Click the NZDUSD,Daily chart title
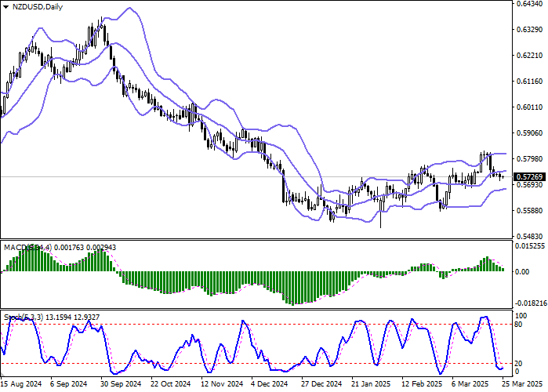This screenshot has width=548, height=392. point(33,6)
